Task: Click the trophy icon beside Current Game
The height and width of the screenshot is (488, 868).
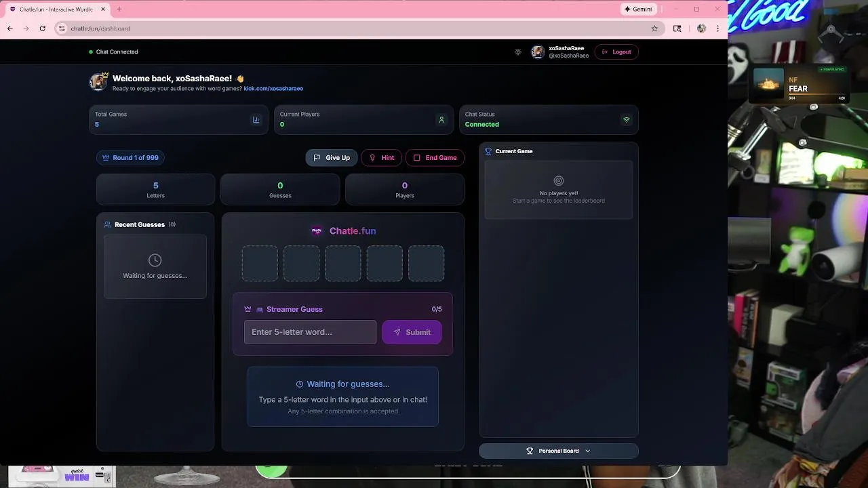Action: pos(488,151)
